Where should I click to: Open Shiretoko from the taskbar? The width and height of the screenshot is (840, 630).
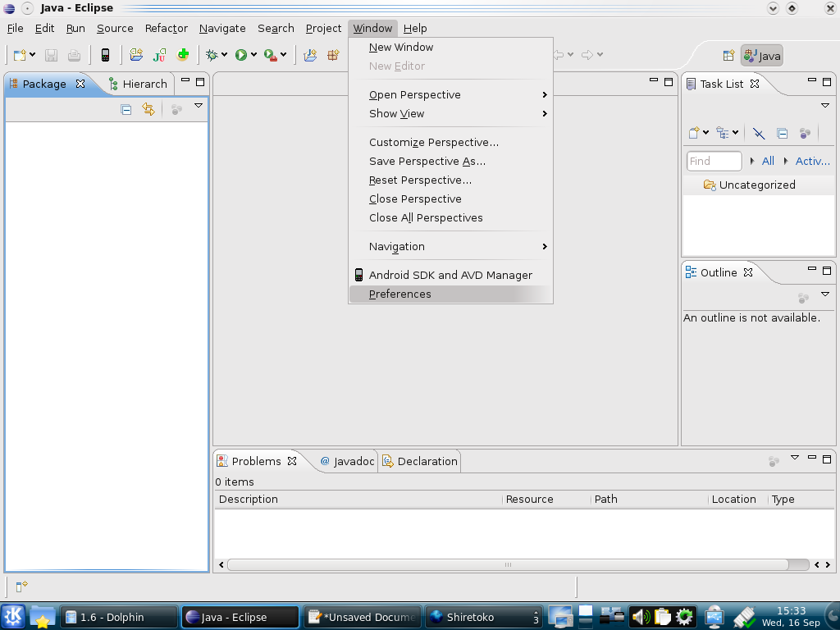click(482, 617)
